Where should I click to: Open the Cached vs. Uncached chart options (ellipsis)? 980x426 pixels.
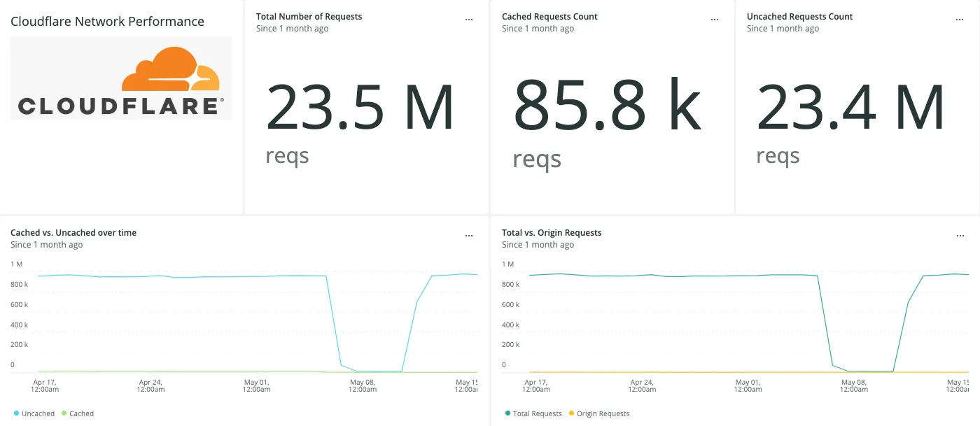[x=469, y=235]
